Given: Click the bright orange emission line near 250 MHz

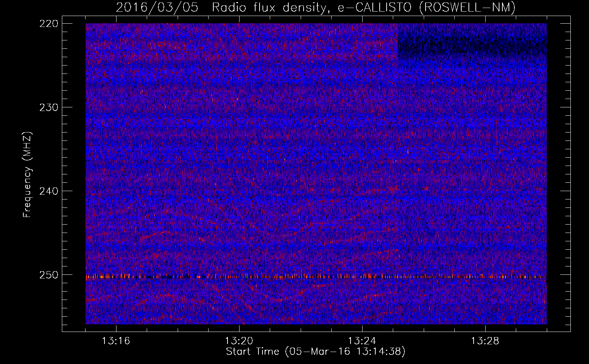Looking at the screenshot, I should tap(316, 276).
